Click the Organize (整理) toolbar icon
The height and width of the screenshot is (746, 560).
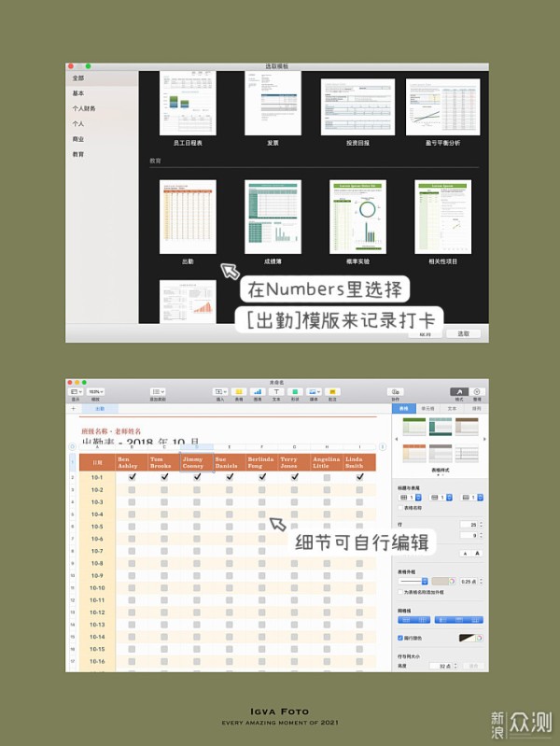477,391
